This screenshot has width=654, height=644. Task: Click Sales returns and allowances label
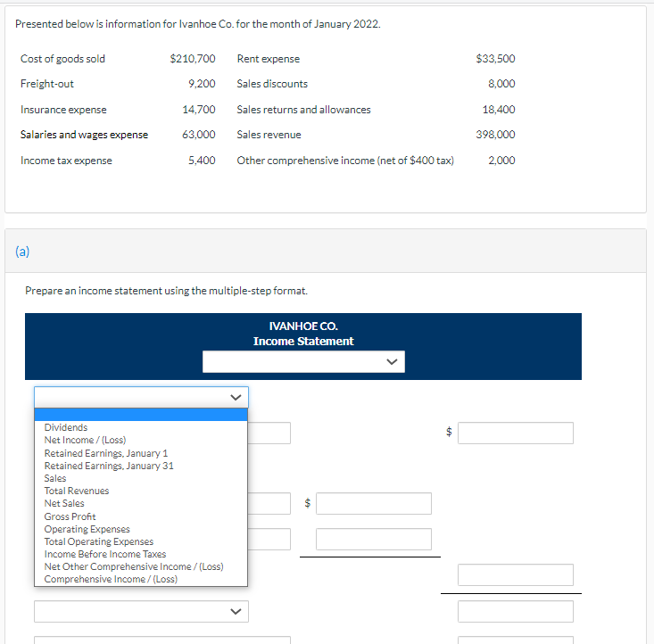303,110
